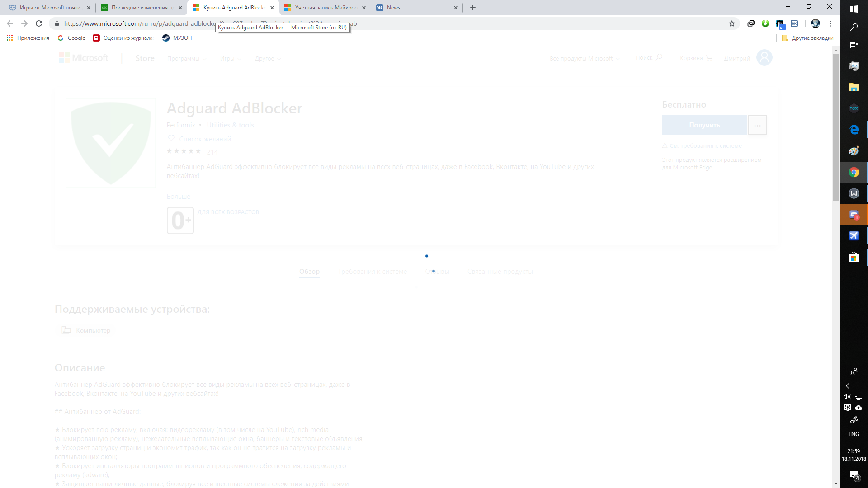
Task: Click the Больше link under the description
Action: coord(179,197)
